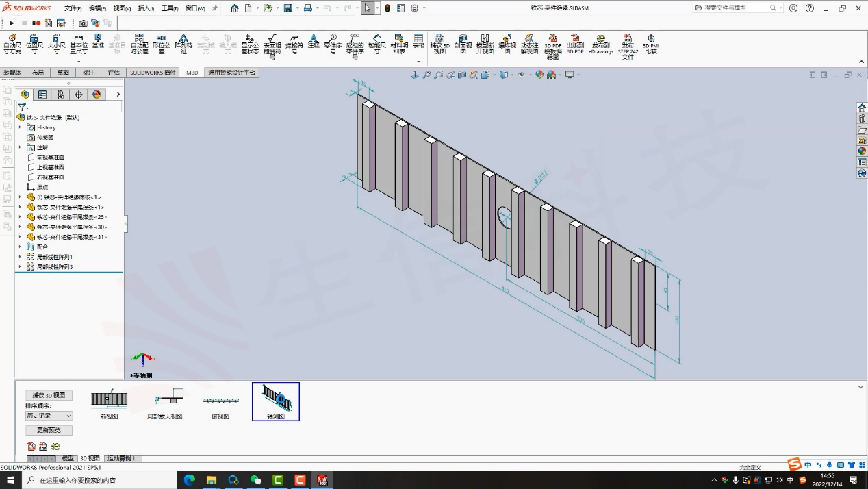This screenshot has height=489, width=868.
Task: Expand the History tree node
Action: pyautogui.click(x=20, y=127)
